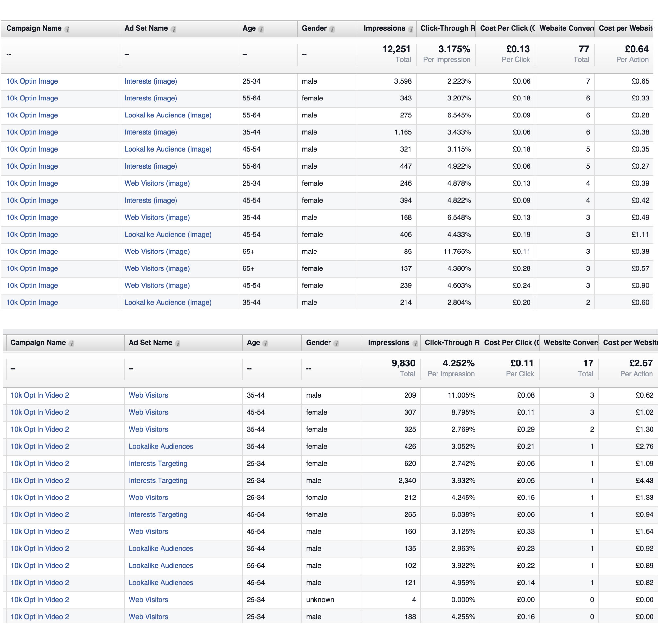Click info icon beside Campaign Name in bottom table
Viewport: 659px width, 644px height.
(x=71, y=343)
